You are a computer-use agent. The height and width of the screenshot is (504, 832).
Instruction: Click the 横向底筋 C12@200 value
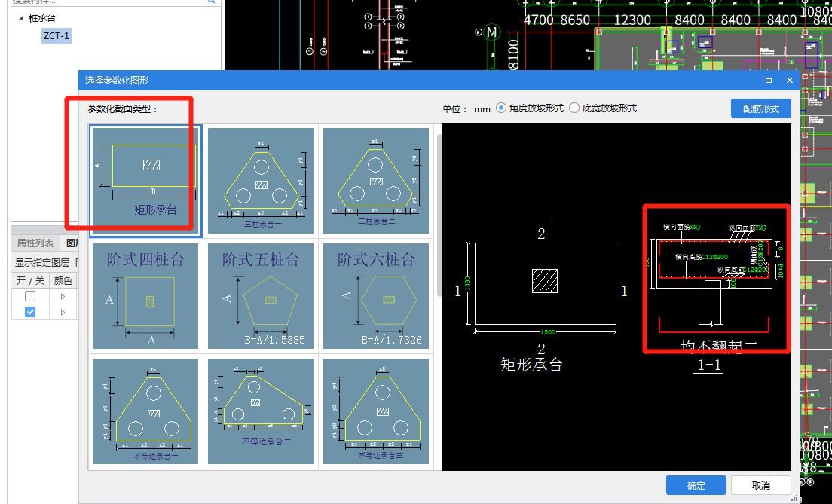coord(714,258)
